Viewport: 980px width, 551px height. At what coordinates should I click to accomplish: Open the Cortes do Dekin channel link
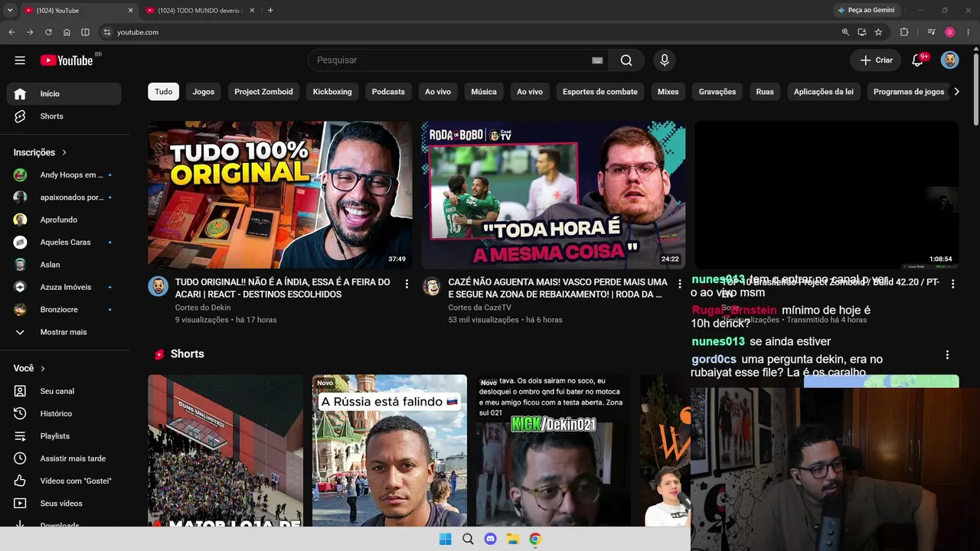click(x=203, y=308)
